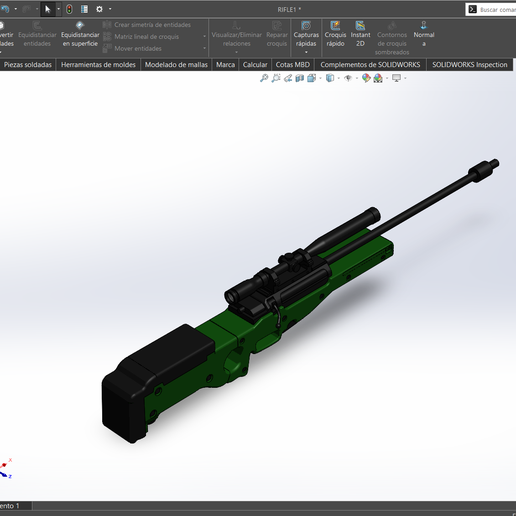Screen dimensions: 516x516
Task: Click Visualizar/Eliminar relaciones tool
Action: (237, 34)
